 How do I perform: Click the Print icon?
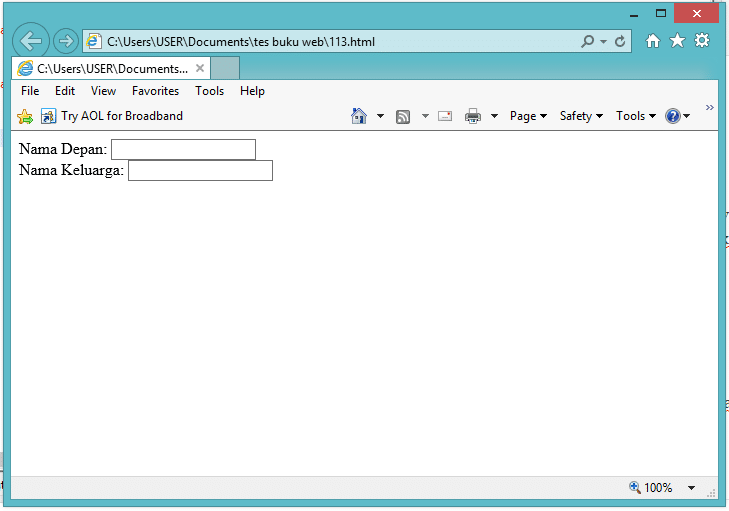(473, 116)
